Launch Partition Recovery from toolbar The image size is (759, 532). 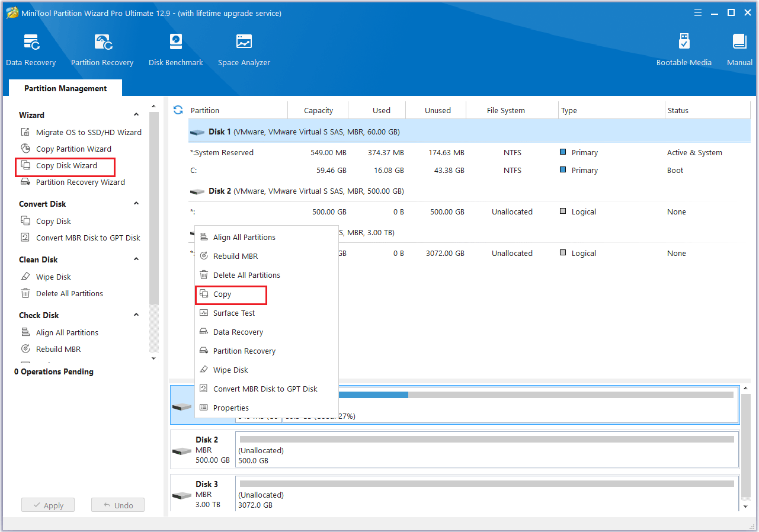[x=102, y=50]
